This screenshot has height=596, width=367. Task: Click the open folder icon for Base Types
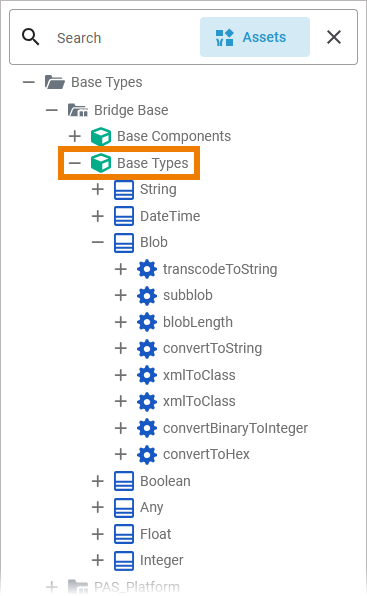tap(55, 82)
